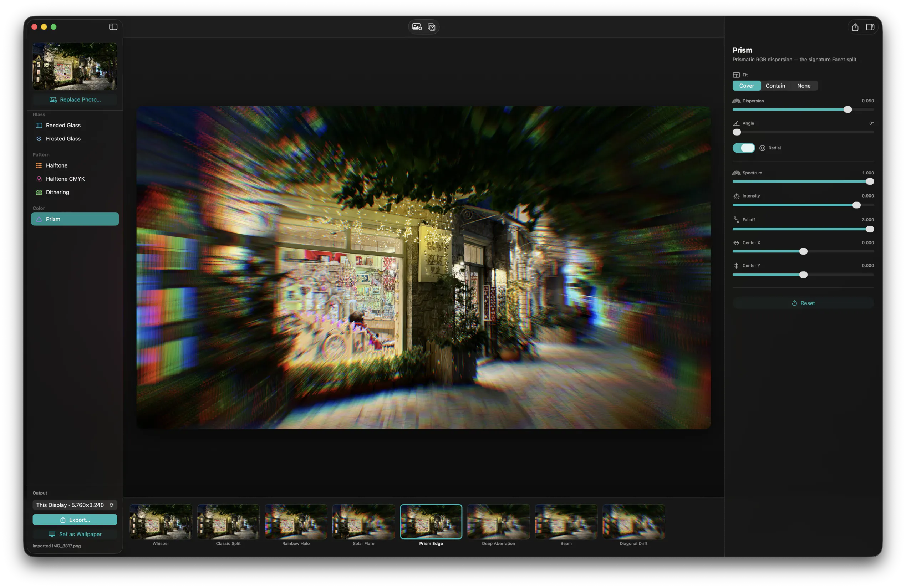This screenshot has width=906, height=588.
Task: Open the This Display output size dropdown
Action: tap(75, 505)
